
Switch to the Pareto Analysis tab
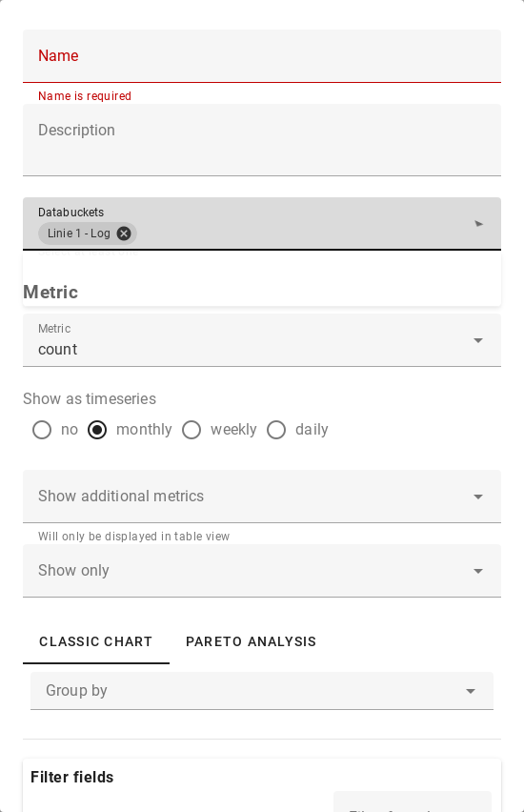coord(252,641)
